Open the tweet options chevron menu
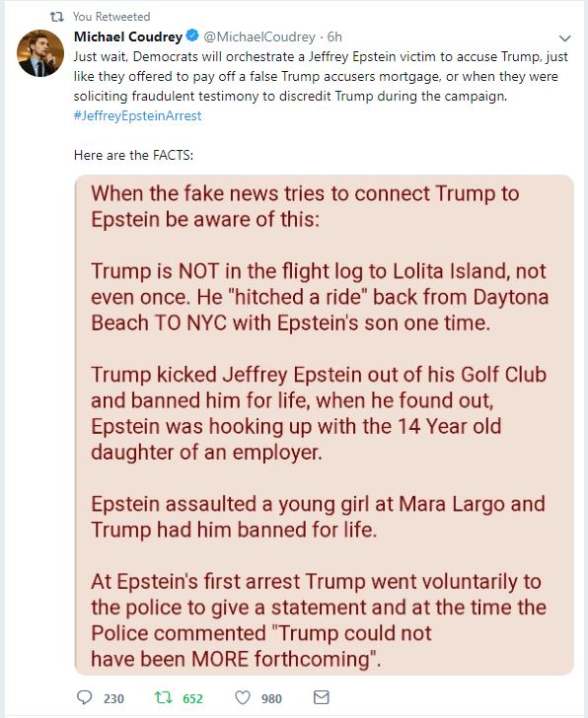Viewport: 588px width, 718px height. click(x=565, y=38)
